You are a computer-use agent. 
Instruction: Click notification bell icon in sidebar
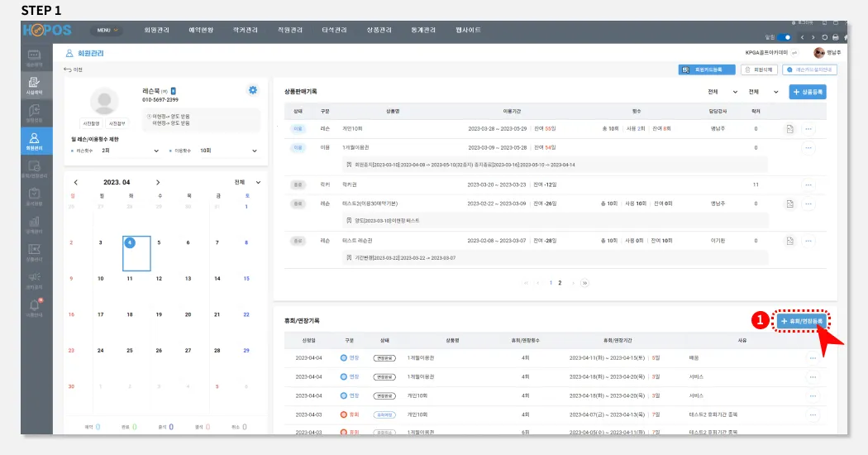tap(34, 305)
